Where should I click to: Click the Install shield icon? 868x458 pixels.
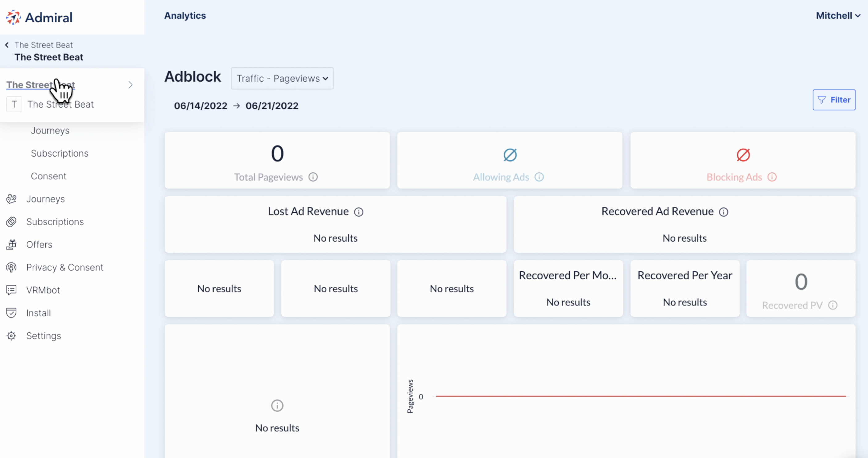[11, 313]
